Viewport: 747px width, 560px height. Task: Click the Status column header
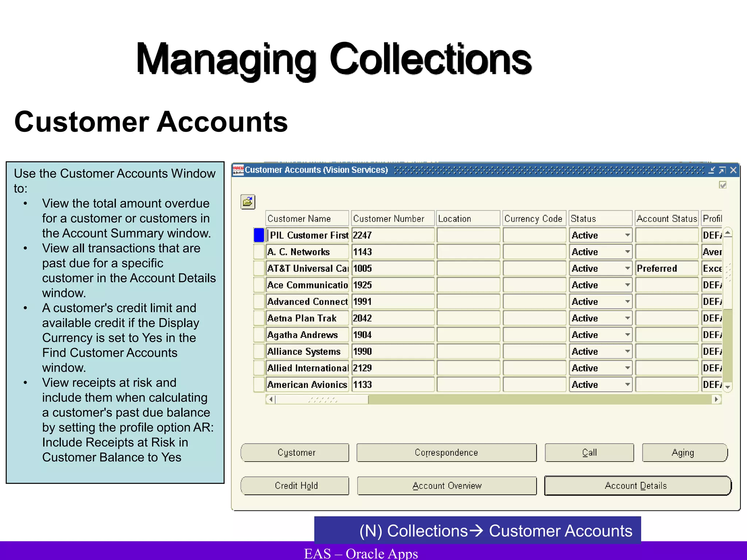[600, 218]
